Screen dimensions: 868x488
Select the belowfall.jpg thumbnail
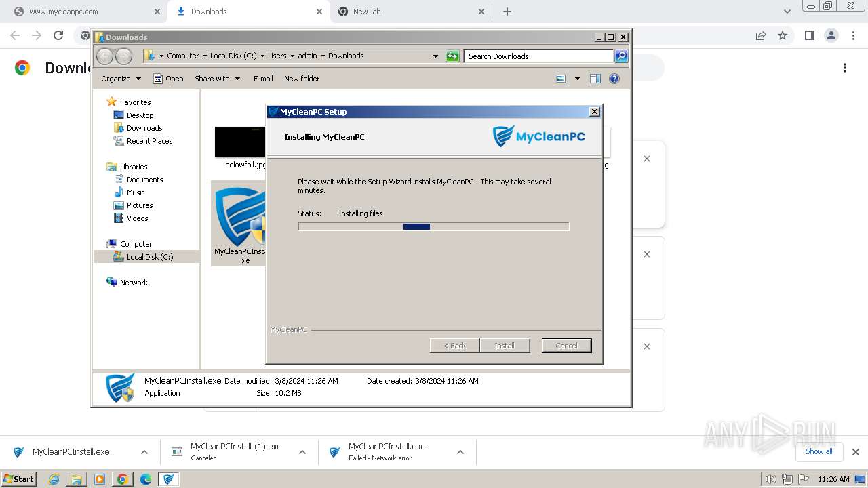coord(240,142)
